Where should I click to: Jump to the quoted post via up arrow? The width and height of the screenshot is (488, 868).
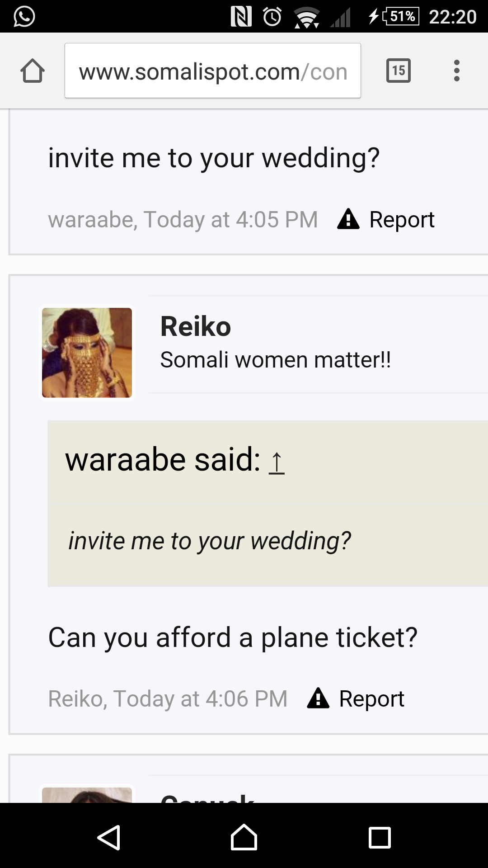point(277,462)
